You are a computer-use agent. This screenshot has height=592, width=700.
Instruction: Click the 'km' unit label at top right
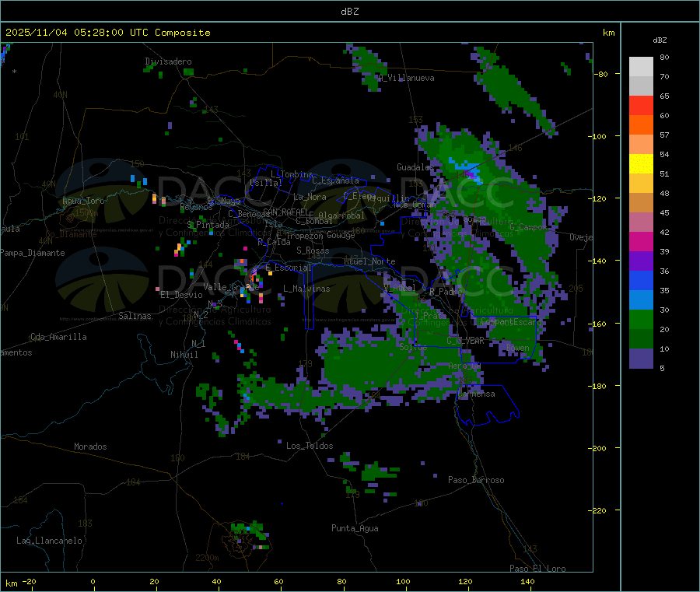608,33
